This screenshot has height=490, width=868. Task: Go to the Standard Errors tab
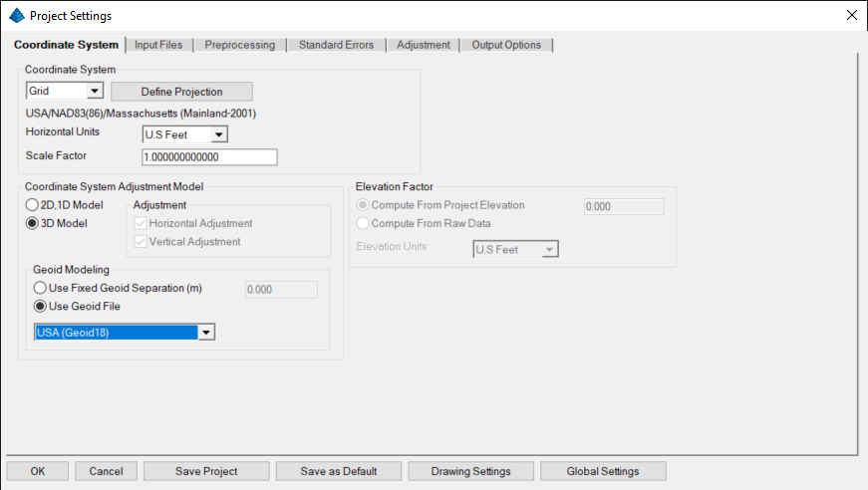336,45
